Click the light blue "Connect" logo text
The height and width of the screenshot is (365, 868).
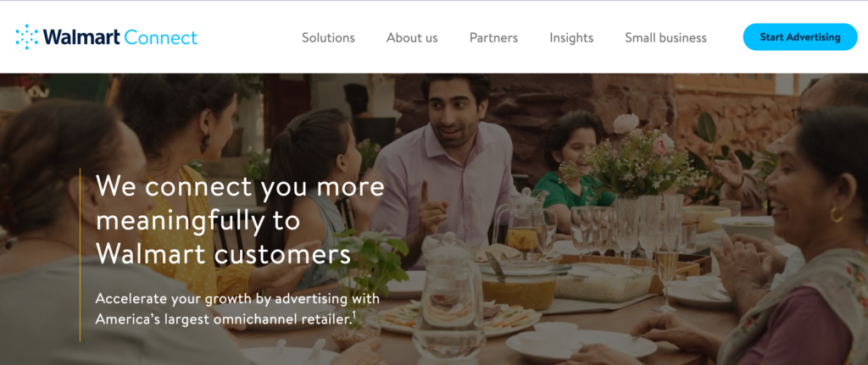[x=161, y=37]
